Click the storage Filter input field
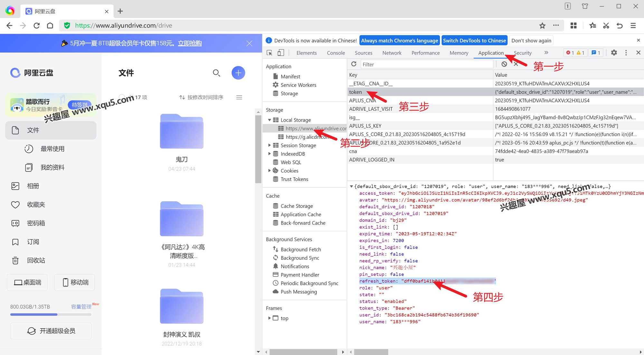Image resolution: width=644 pixels, height=355 pixels. click(427, 64)
